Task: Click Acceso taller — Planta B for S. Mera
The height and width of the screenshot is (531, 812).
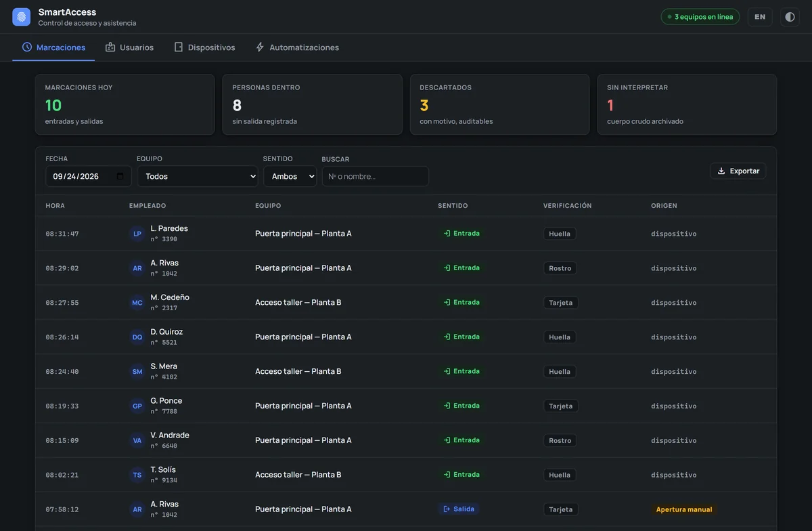Action: (x=298, y=372)
